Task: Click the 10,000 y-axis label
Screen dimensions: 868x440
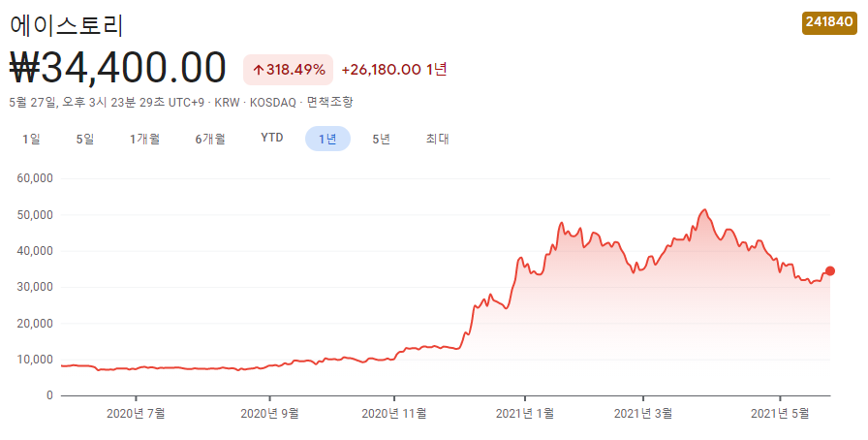Action: [35, 360]
